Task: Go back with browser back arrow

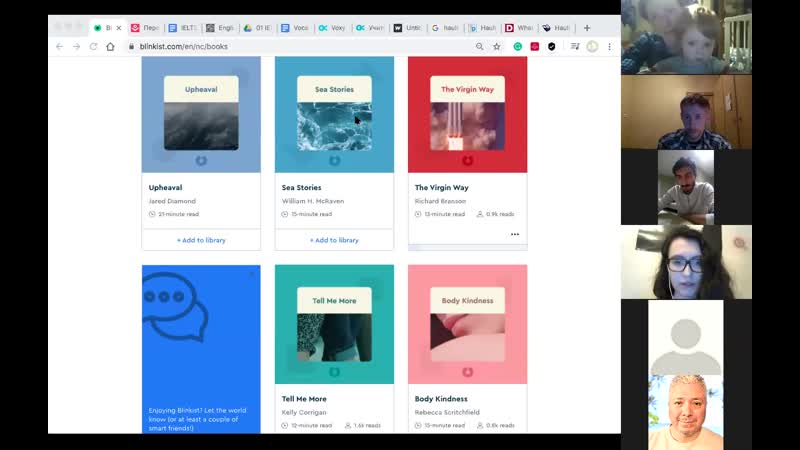Action: tap(59, 46)
